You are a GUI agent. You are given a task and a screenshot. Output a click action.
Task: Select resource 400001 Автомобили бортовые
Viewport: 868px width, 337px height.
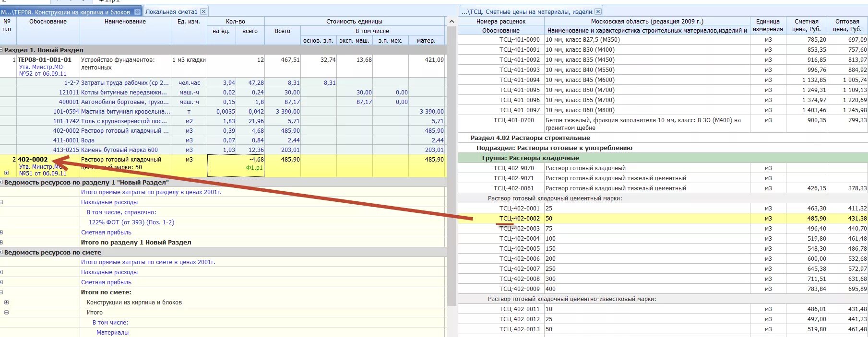[223, 102]
